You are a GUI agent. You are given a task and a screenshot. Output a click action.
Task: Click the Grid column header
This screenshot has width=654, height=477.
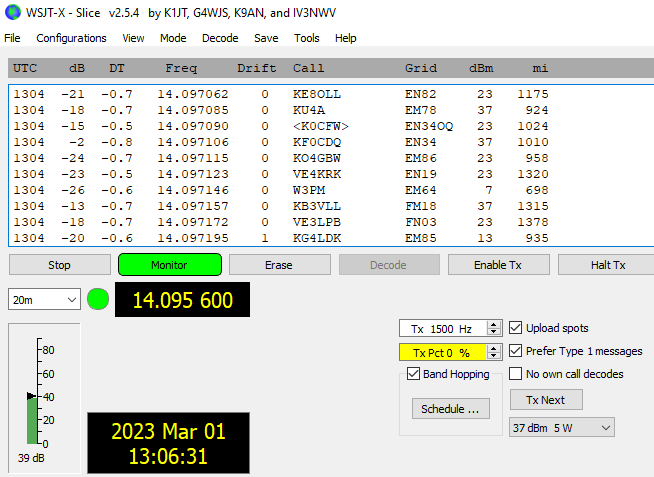point(420,68)
